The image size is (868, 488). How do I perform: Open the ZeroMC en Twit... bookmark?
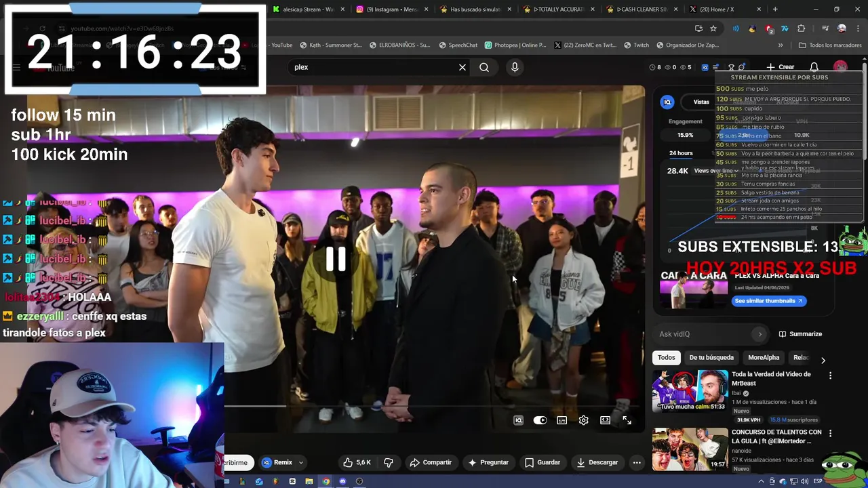pos(586,45)
